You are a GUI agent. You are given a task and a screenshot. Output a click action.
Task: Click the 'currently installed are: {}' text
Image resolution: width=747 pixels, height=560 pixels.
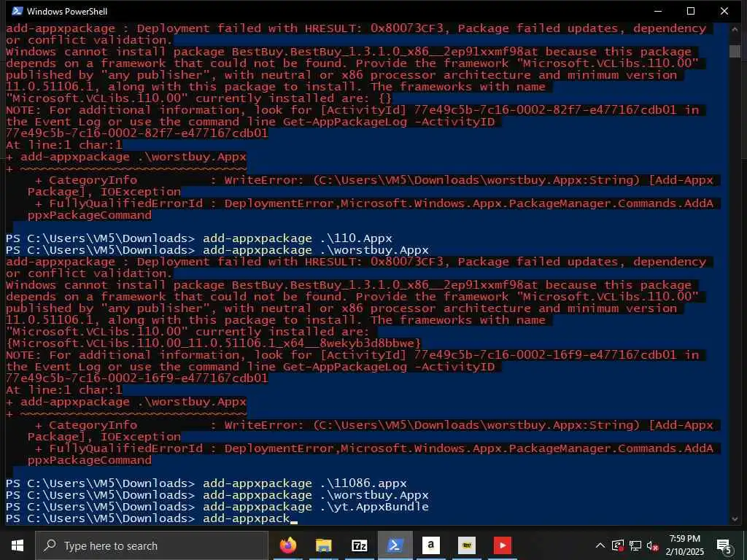[x=293, y=98]
